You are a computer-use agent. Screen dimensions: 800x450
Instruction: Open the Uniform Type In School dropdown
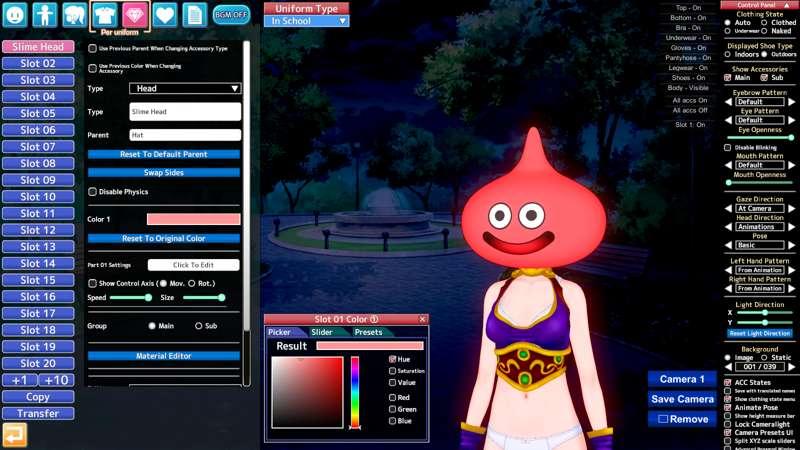[x=307, y=21]
